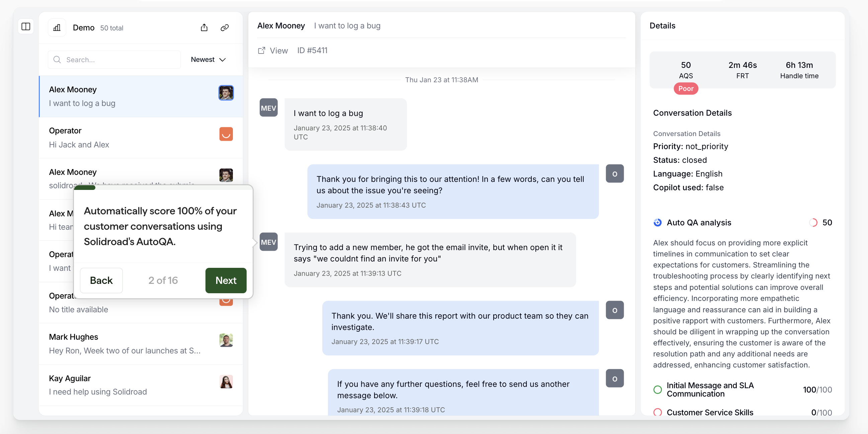Click the Search input field

114,60
